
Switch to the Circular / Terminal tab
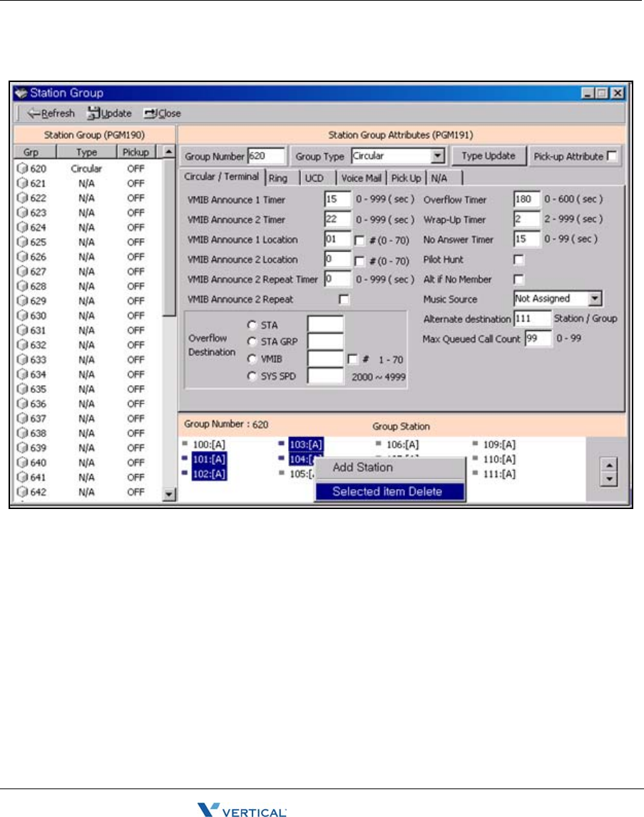click(221, 177)
